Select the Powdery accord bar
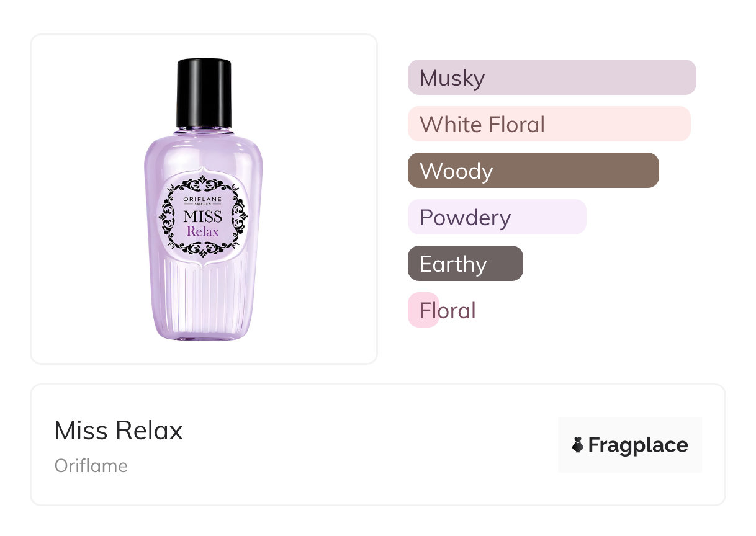This screenshot has height=536, width=756. pos(497,217)
